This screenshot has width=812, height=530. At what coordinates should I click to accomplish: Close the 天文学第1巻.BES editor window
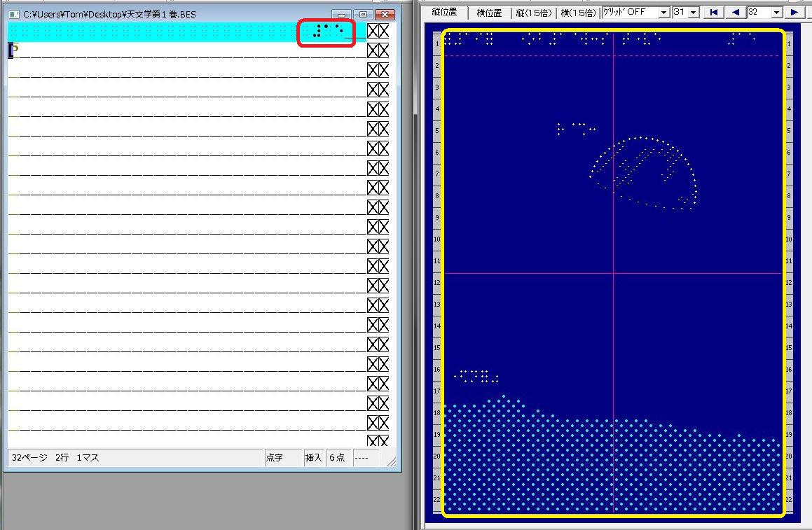(x=385, y=14)
